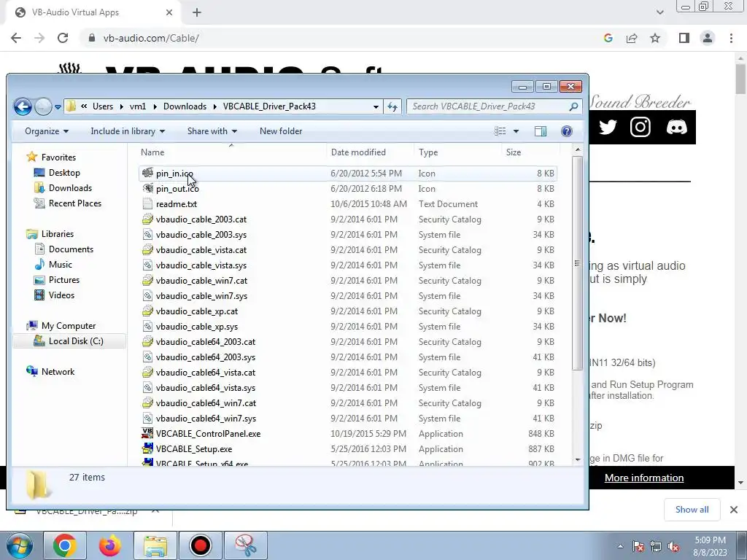Screen dimensions: 747x560
Task: Click the Explorer Forward arrow button
Action: click(43, 106)
